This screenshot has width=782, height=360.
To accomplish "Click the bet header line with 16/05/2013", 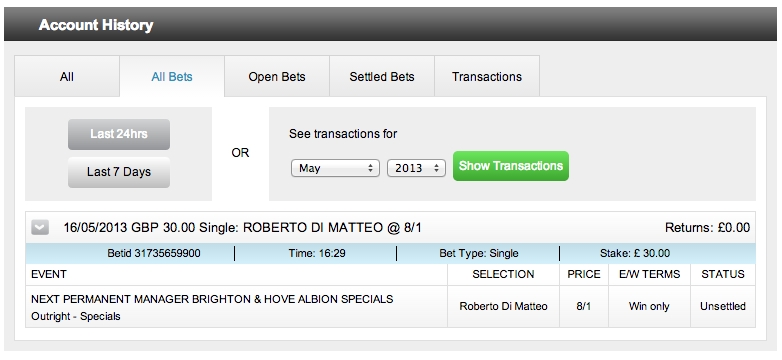I will click(242, 228).
